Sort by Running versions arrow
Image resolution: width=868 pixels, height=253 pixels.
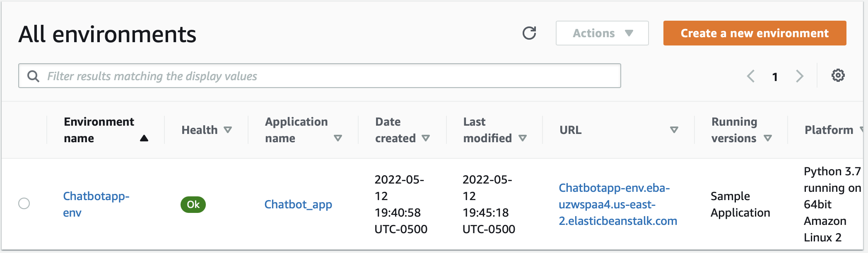point(768,138)
